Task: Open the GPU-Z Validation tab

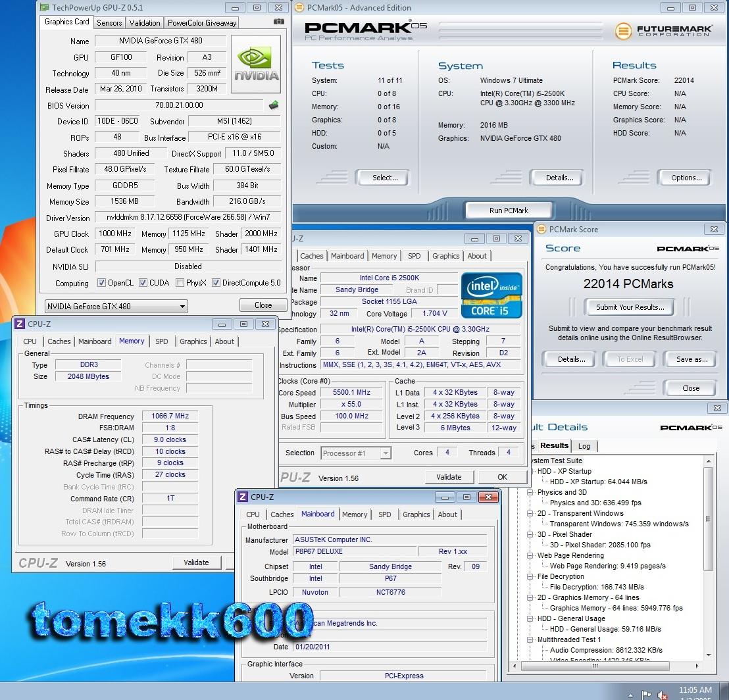Action: point(145,23)
